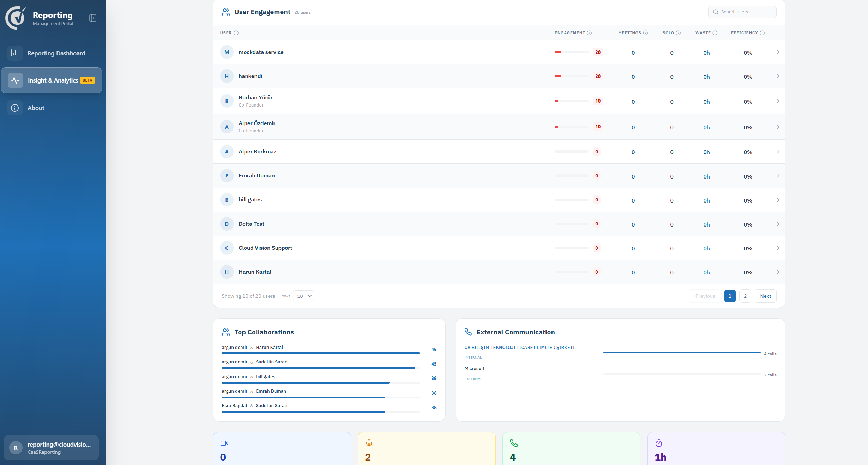
Task: Click the timer icon on purple 1h card
Action: point(659,443)
